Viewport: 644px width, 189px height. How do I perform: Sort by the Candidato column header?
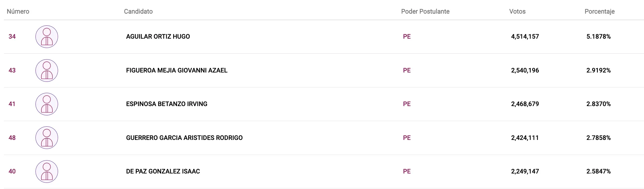tap(138, 12)
